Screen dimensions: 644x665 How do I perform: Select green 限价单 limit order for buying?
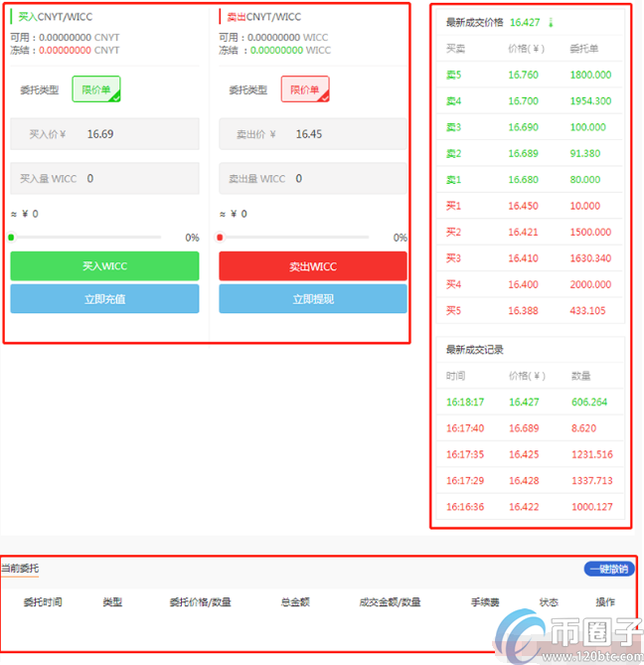click(x=96, y=89)
